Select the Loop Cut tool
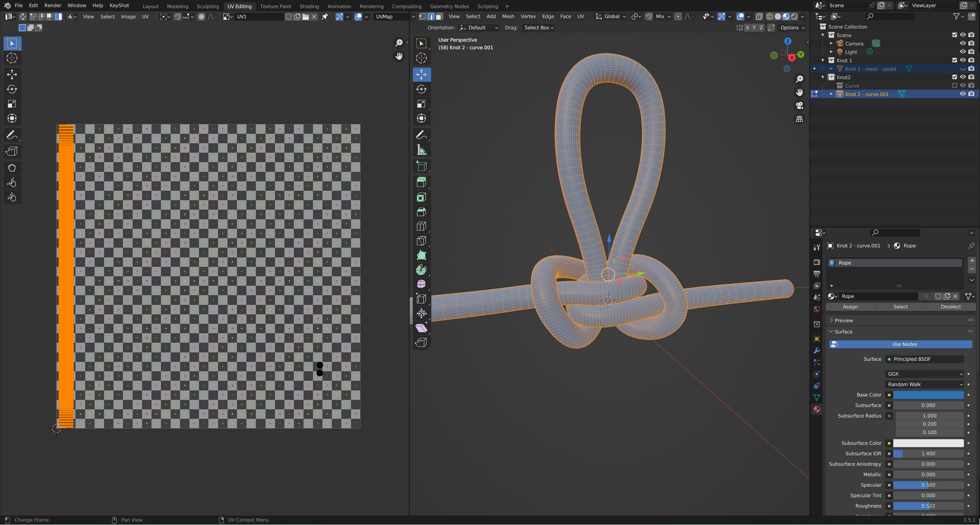Image resolution: width=980 pixels, height=525 pixels. coord(421,226)
